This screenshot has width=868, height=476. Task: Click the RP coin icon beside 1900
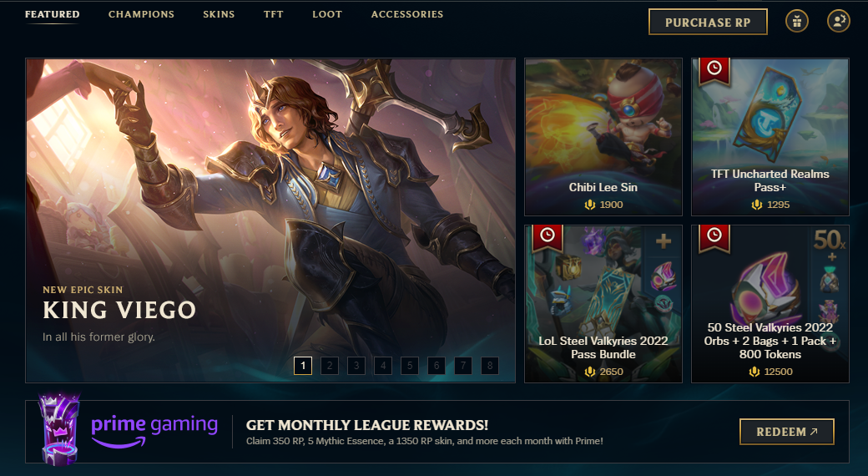point(590,205)
